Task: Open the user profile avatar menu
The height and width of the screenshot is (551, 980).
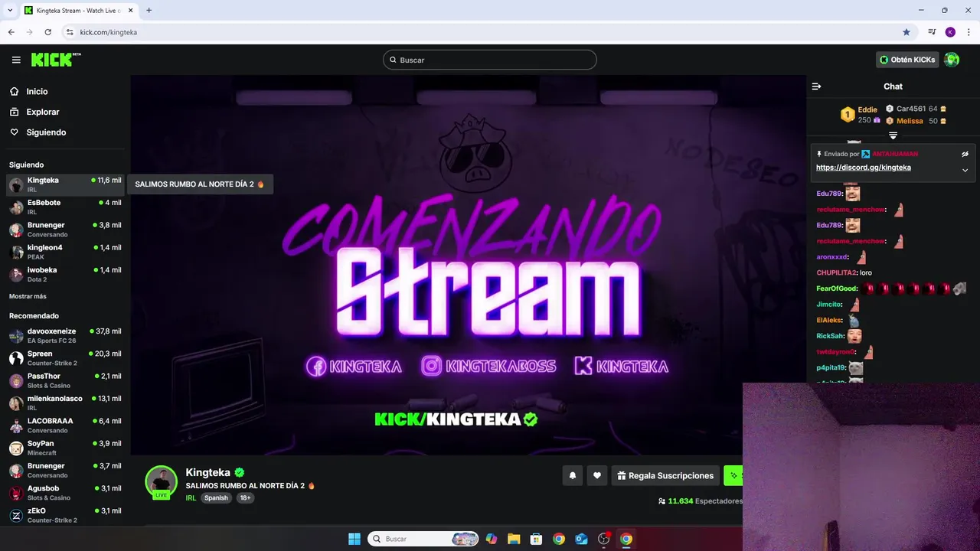Action: click(952, 60)
